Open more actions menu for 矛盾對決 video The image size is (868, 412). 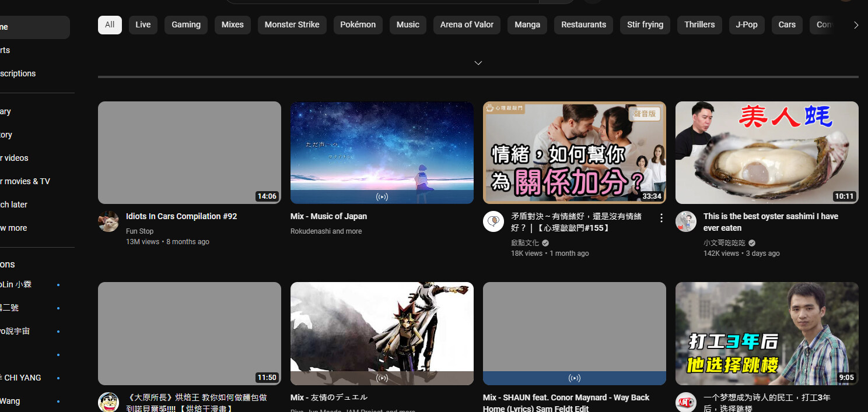point(661,218)
